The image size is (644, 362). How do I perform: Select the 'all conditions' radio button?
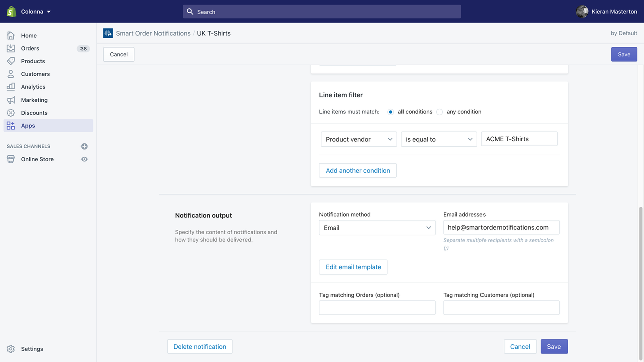[390, 112]
